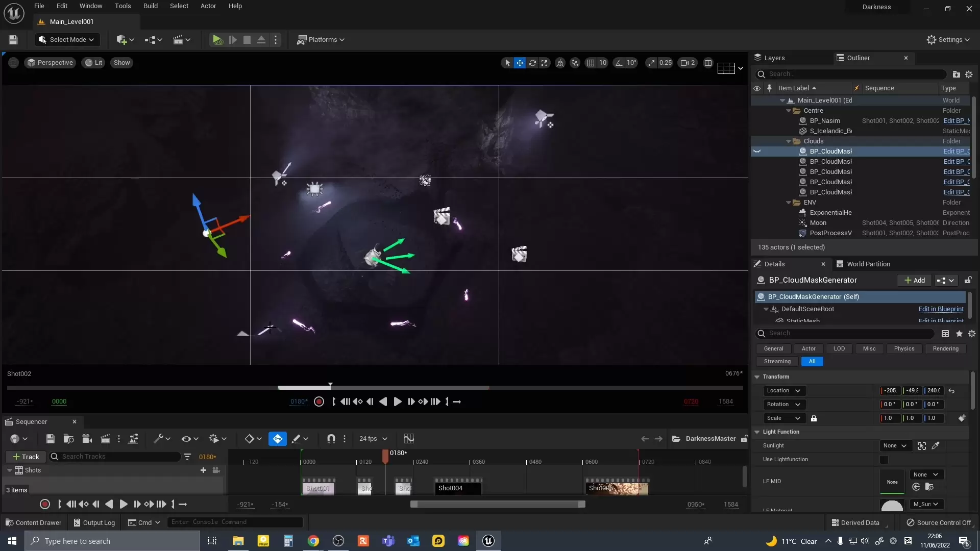This screenshot has height=551, width=980.
Task: Open the Select Mode dropdown
Action: 67,40
